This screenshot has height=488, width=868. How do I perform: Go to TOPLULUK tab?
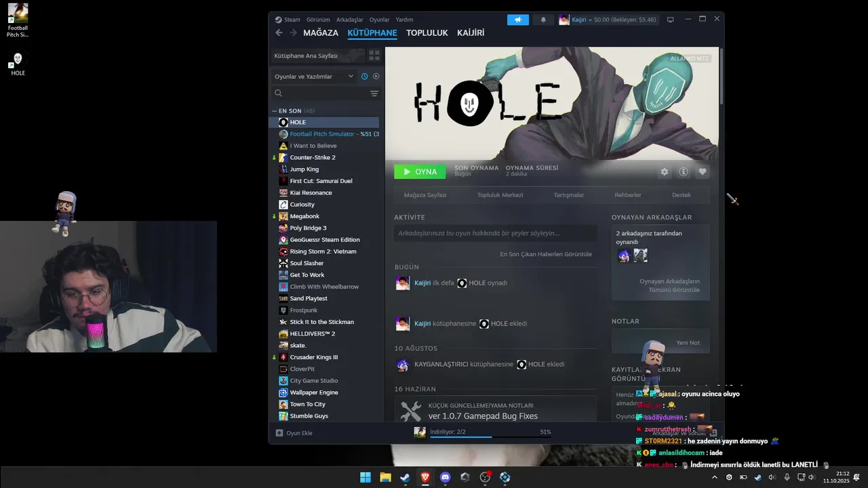pyautogui.click(x=427, y=33)
